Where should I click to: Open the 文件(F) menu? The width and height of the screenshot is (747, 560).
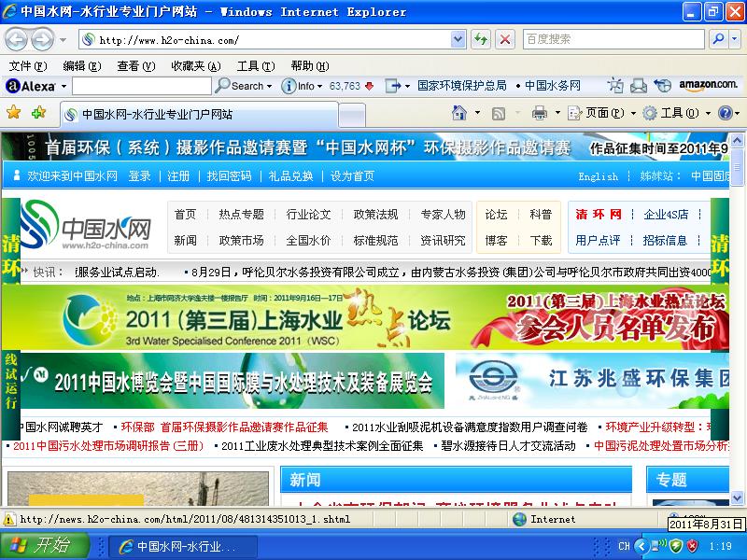pyautogui.click(x=28, y=65)
